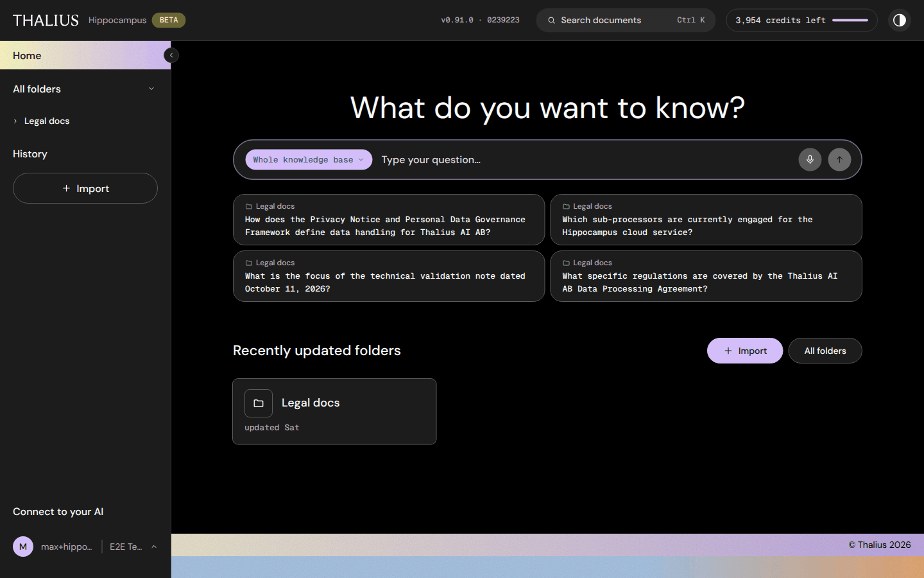Screen dimensions: 924x578
Task: Select All folders in the sidebar
Action: coord(37,89)
